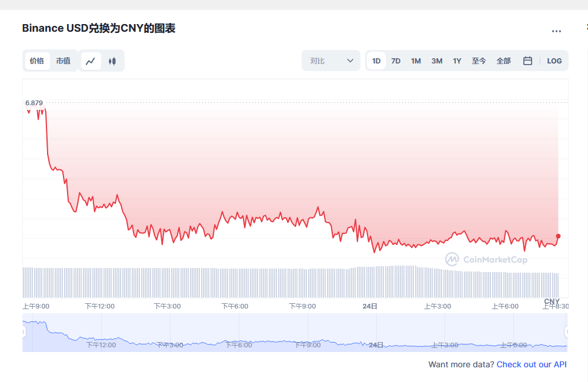588x382 pixels.
Task: Click the 6.879 price label
Action: pyautogui.click(x=34, y=103)
